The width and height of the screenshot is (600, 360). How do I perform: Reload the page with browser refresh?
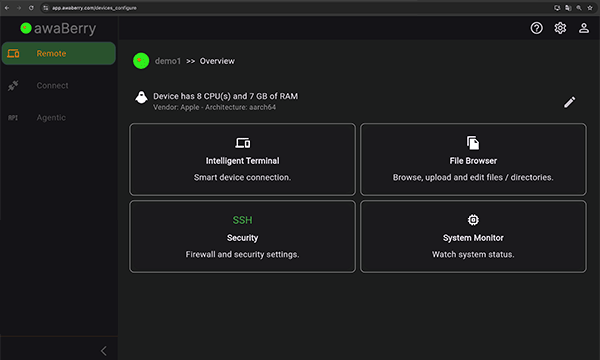coord(31,8)
